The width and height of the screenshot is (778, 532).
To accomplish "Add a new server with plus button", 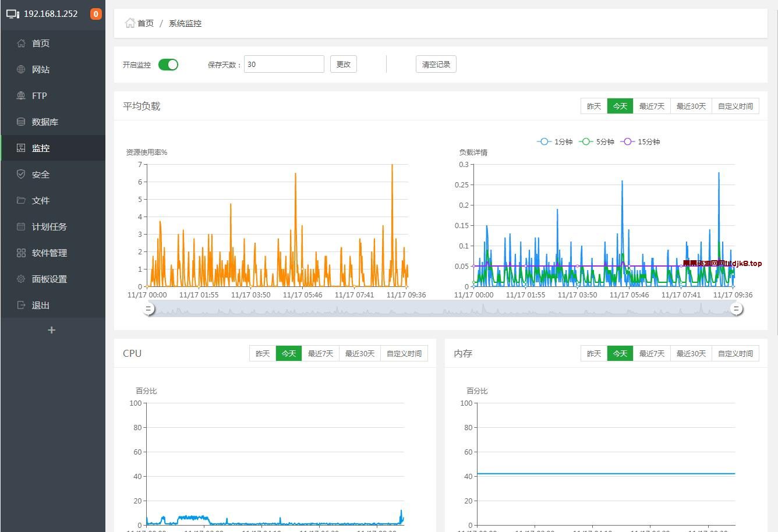I will coord(51,330).
